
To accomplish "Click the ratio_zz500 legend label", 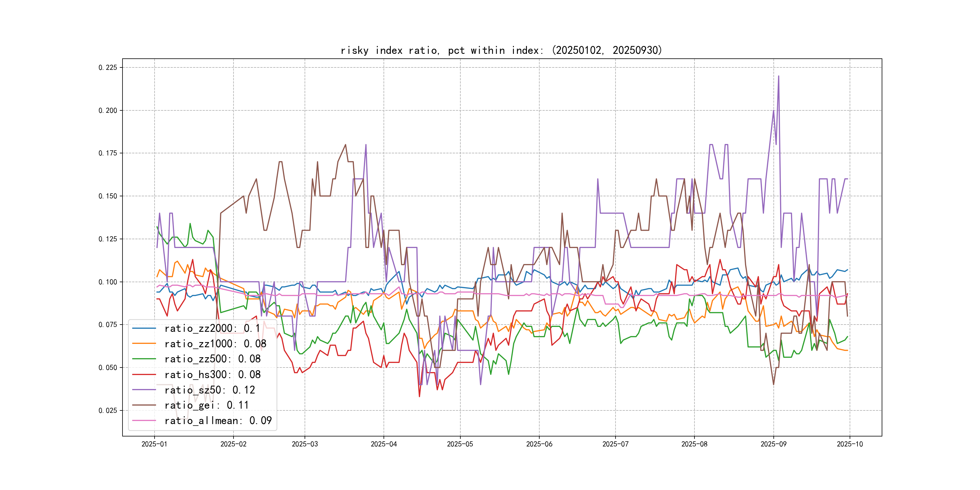I will pos(212,359).
